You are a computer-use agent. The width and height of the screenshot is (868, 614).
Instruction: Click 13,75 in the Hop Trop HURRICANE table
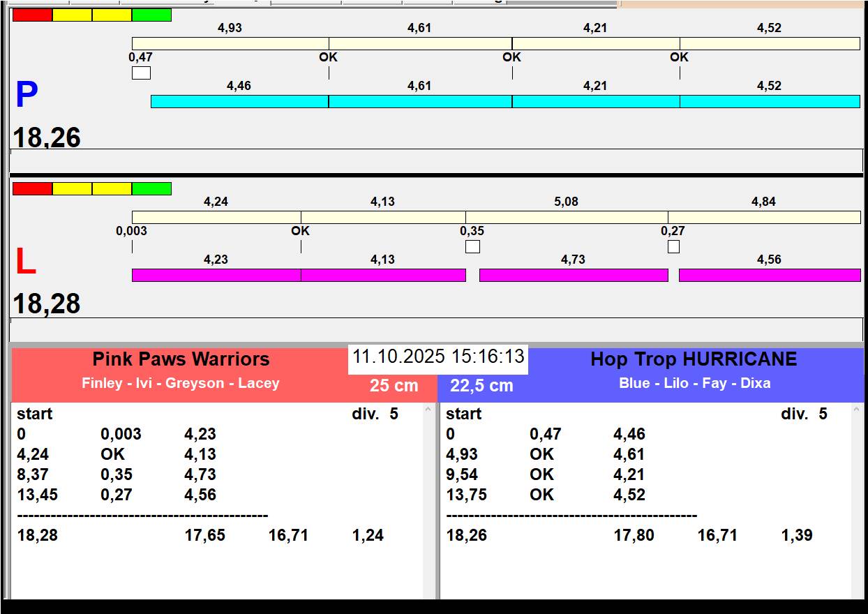pyautogui.click(x=467, y=495)
